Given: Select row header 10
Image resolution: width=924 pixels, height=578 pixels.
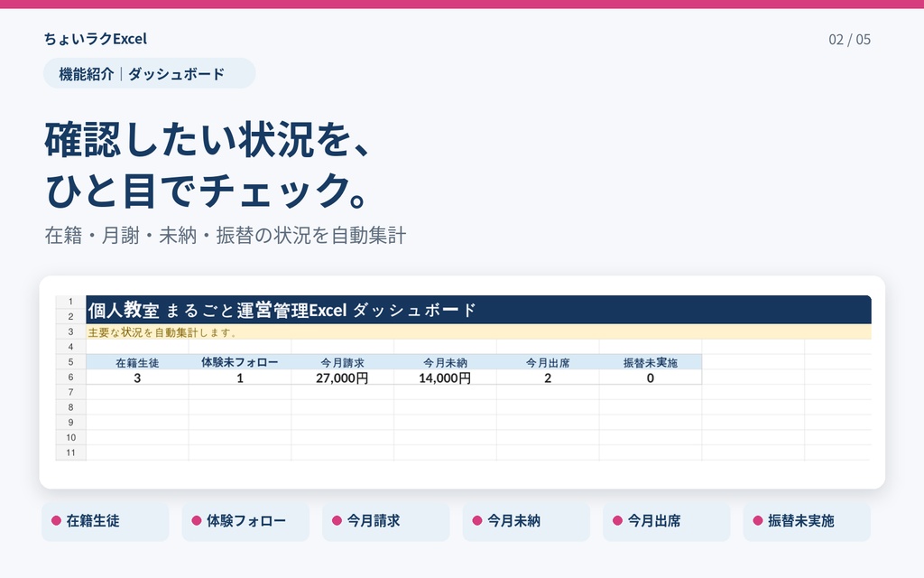Looking at the screenshot, I should pyautogui.click(x=70, y=438).
